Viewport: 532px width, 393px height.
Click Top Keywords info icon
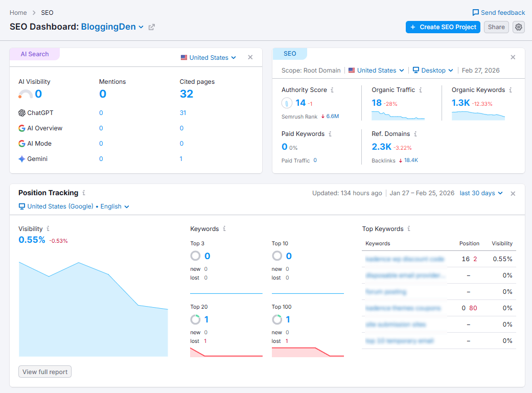pos(409,229)
